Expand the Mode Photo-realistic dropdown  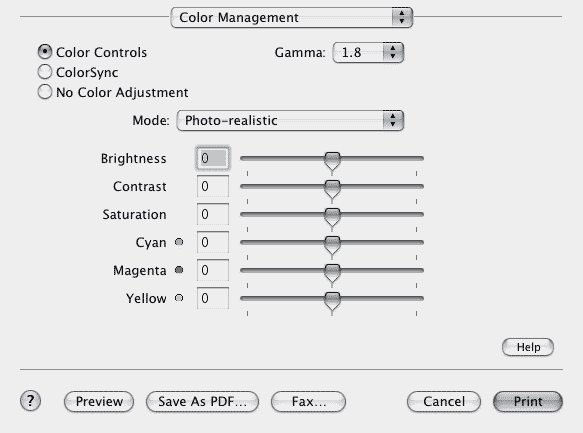click(290, 120)
